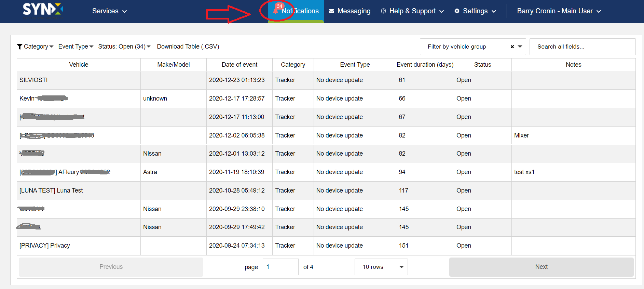Open Help & Support menu
The image size is (644, 289).
(412, 11)
